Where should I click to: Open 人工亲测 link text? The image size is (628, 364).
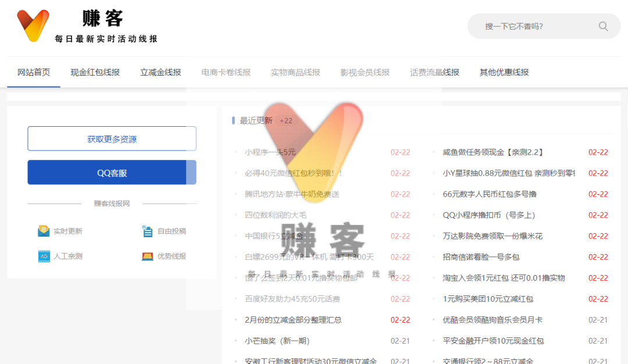(67, 256)
